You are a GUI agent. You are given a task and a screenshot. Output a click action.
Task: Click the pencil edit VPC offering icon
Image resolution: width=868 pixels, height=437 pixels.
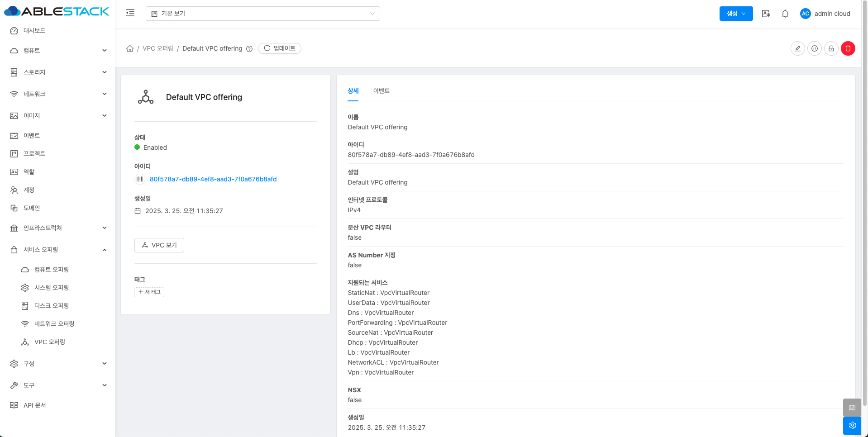797,48
